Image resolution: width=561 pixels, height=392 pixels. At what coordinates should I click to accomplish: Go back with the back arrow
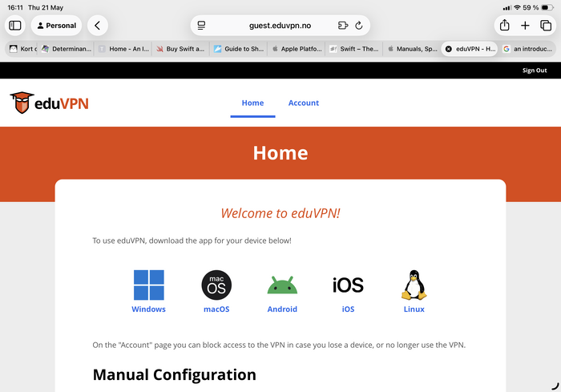[97, 26]
